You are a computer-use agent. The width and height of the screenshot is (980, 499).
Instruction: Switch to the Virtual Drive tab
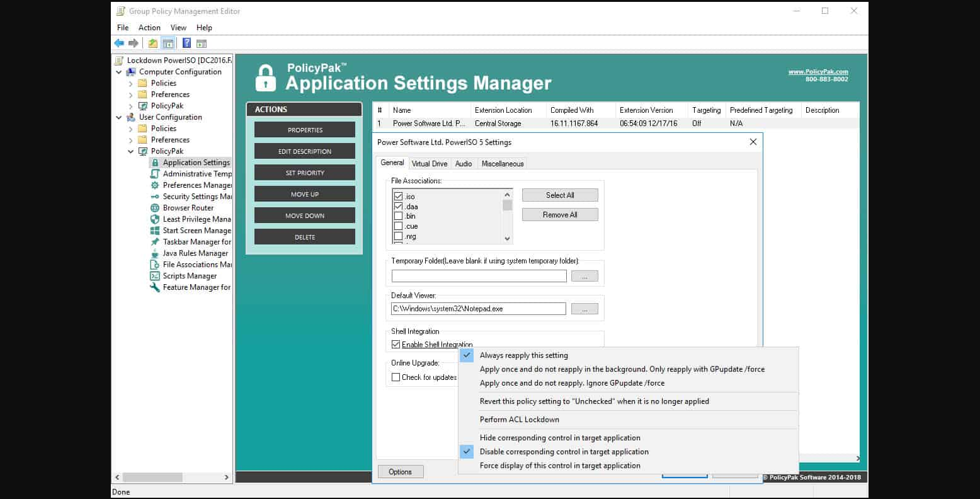tap(430, 163)
